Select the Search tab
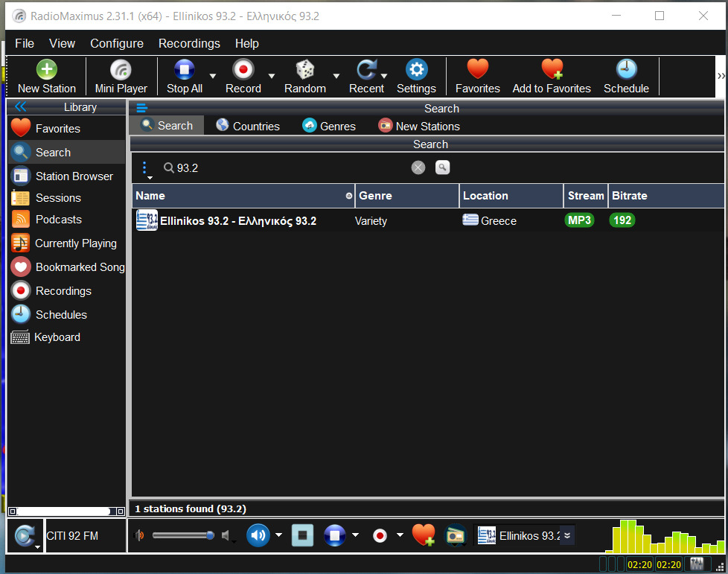This screenshot has height=574, width=728. coord(167,125)
